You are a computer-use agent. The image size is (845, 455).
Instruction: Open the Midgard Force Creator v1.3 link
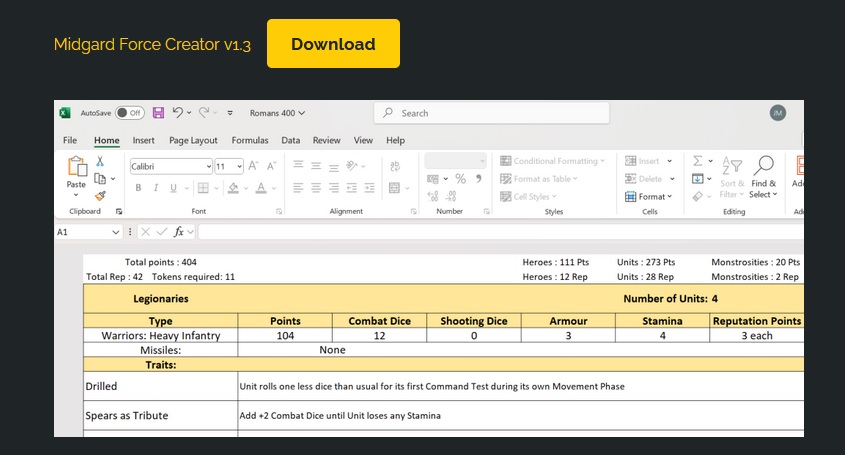click(x=153, y=44)
